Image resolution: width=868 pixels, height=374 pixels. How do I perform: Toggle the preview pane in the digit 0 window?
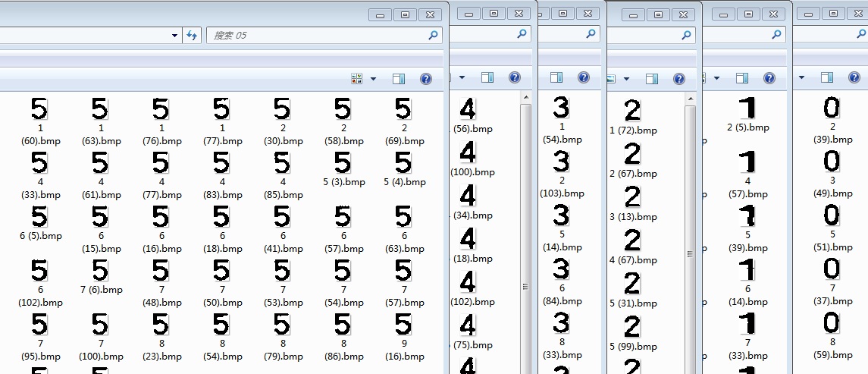[827, 77]
